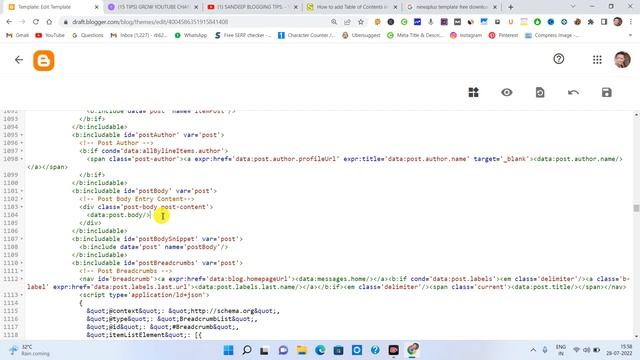Switch to 'How to add Table of Contents' tab
The height and width of the screenshot is (360, 640).
click(x=352, y=7)
